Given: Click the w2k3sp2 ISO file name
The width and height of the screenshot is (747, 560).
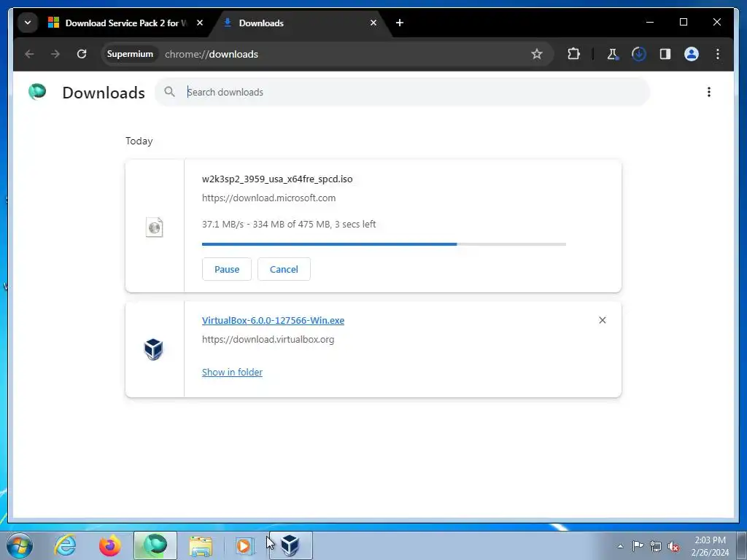Looking at the screenshot, I should [x=277, y=179].
